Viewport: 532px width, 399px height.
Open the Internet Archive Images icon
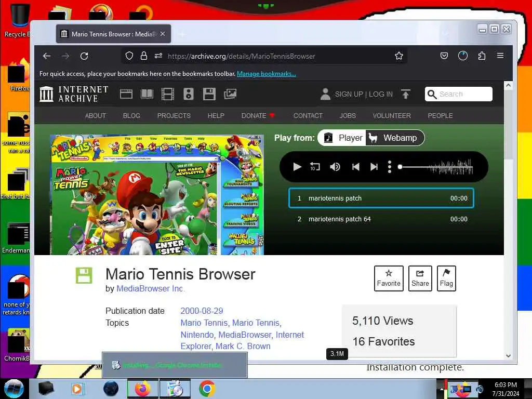tap(230, 94)
